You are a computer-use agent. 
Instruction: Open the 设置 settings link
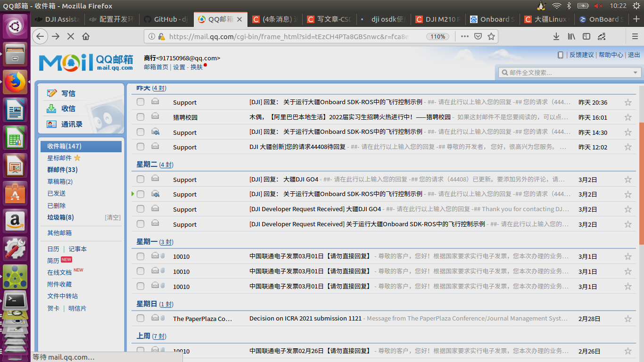click(179, 67)
